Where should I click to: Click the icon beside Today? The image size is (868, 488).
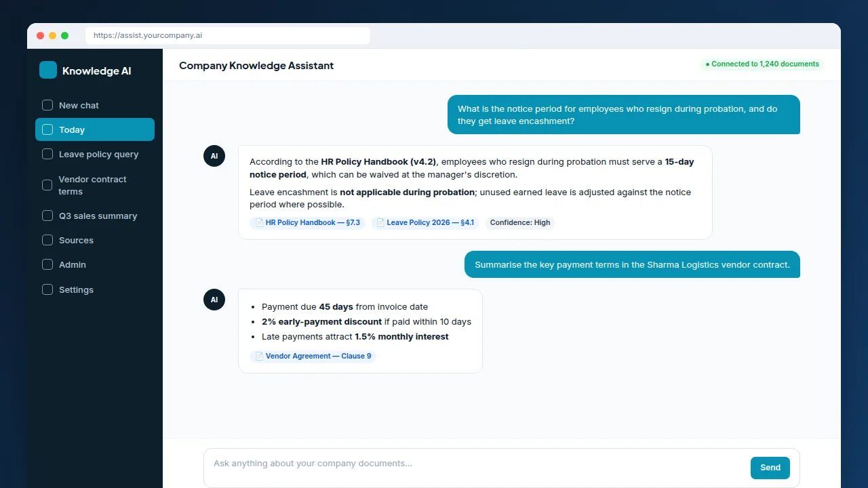pyautogui.click(x=47, y=129)
